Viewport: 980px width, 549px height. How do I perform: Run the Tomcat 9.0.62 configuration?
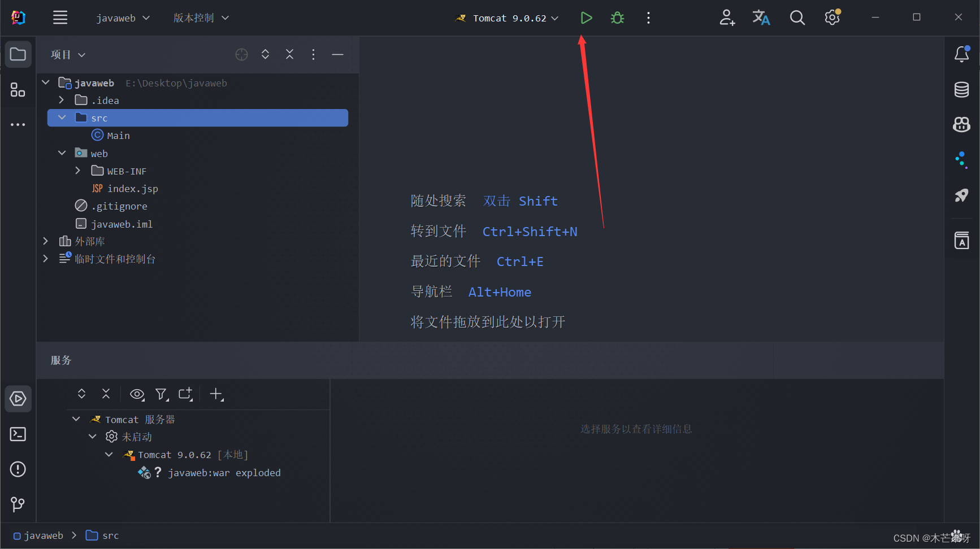(x=586, y=18)
